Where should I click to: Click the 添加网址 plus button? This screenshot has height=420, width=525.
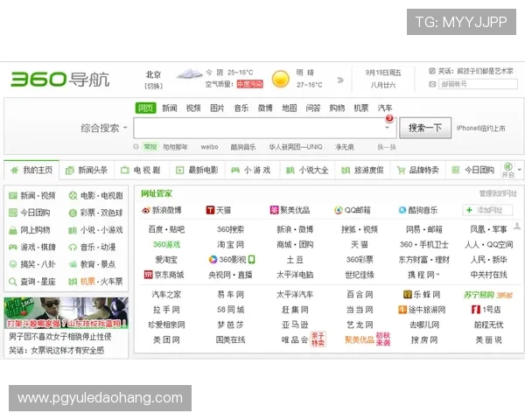(487, 210)
